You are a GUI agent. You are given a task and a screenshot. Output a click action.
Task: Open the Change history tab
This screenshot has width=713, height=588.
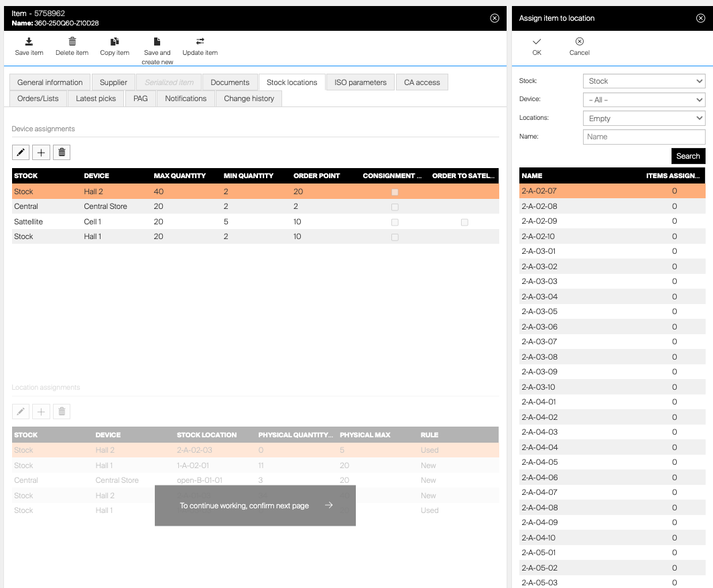(249, 98)
